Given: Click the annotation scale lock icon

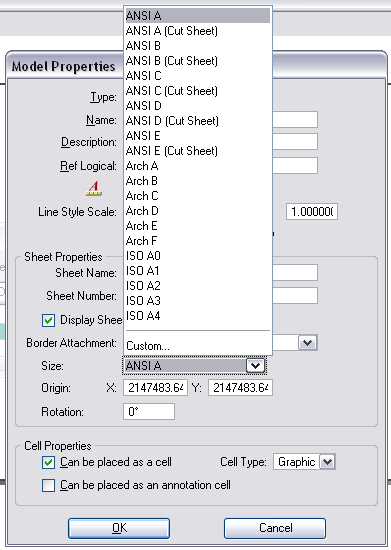Looking at the screenshot, I should 94,188.
